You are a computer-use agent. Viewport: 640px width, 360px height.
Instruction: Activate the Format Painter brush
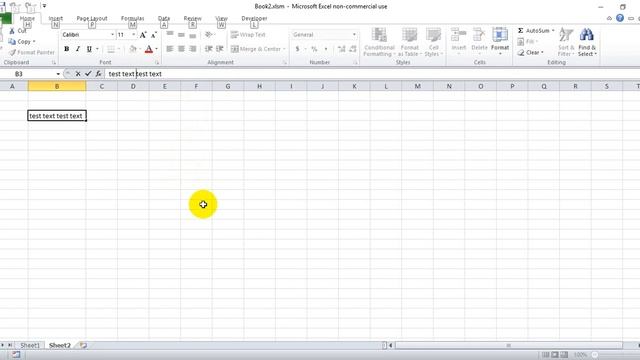click(13, 52)
